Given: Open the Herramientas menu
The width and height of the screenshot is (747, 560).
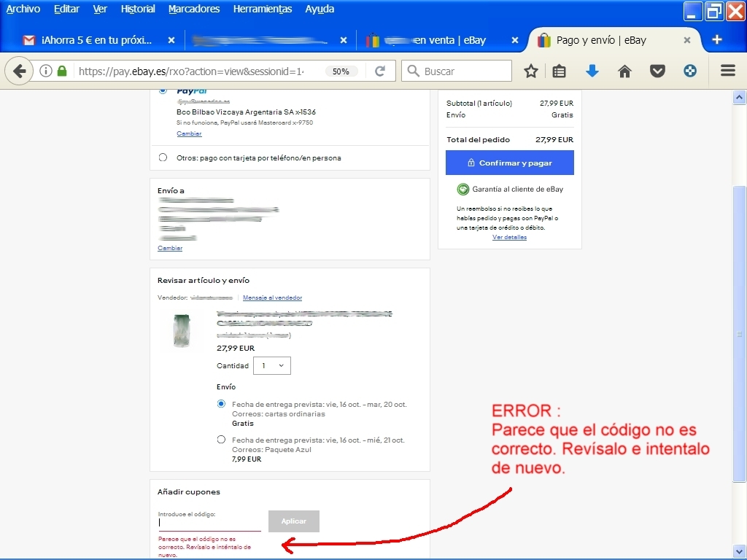Looking at the screenshot, I should [263, 9].
